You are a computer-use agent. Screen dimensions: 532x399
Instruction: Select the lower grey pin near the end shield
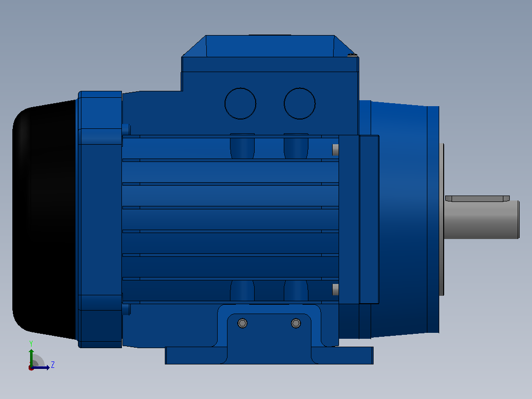click(x=335, y=290)
